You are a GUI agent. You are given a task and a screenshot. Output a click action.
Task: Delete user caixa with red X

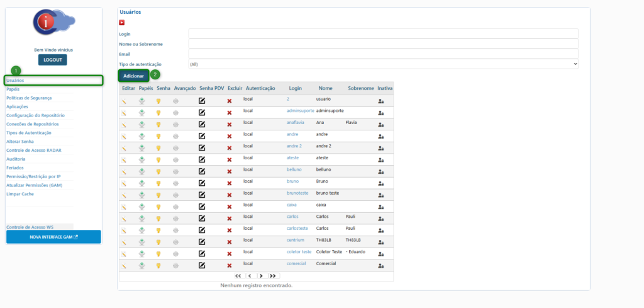(229, 207)
